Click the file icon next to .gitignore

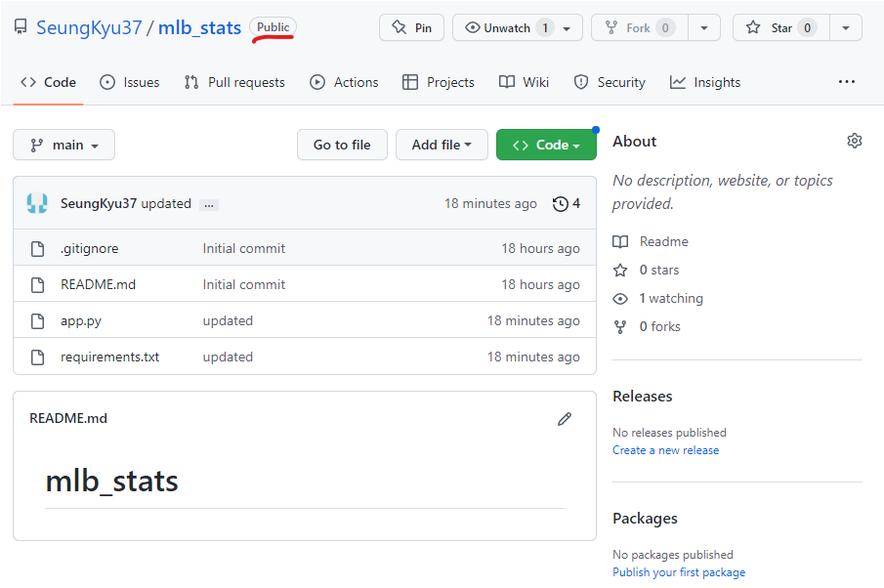(38, 249)
